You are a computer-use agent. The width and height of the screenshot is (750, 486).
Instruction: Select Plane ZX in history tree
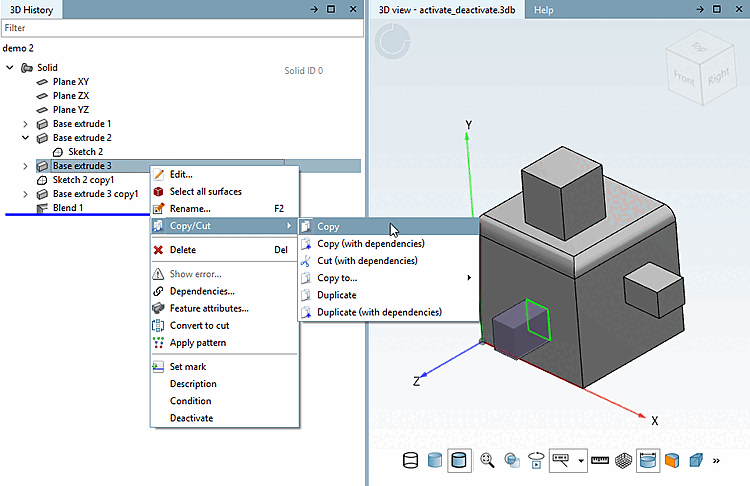click(71, 96)
